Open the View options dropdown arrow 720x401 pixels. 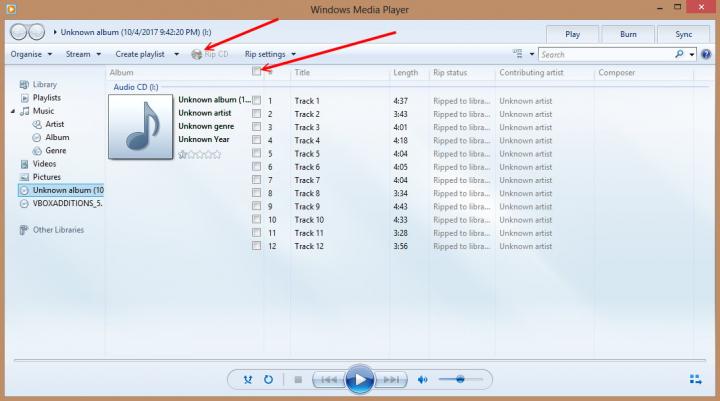[532, 54]
